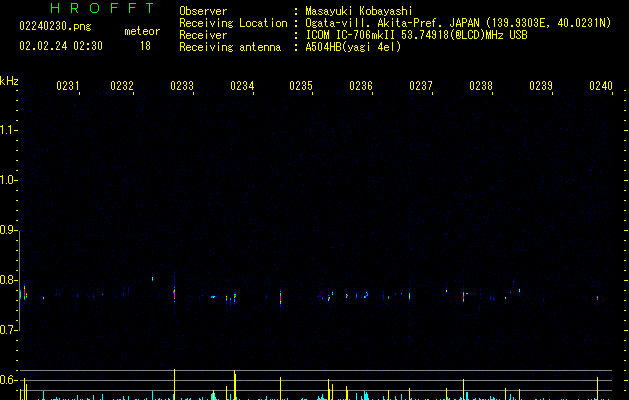Click the 0231 time marker
The height and width of the screenshot is (400, 629).
point(68,85)
